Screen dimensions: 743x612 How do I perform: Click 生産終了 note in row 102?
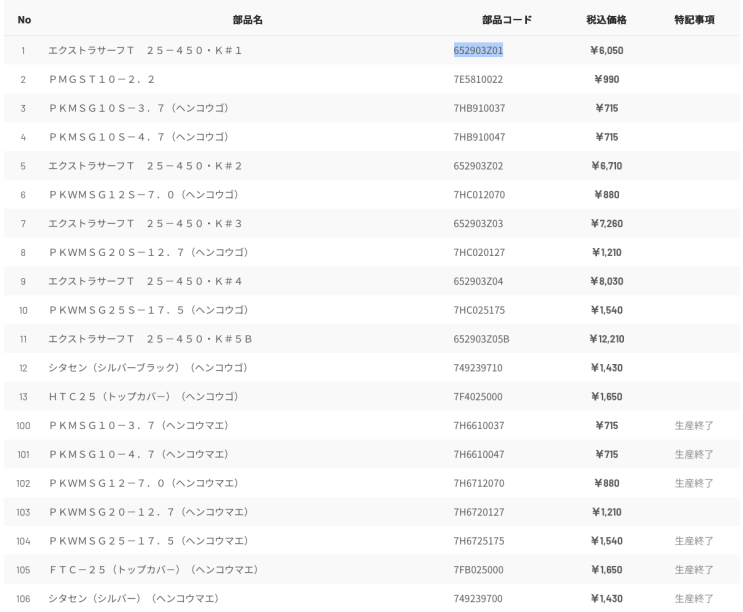694,483
